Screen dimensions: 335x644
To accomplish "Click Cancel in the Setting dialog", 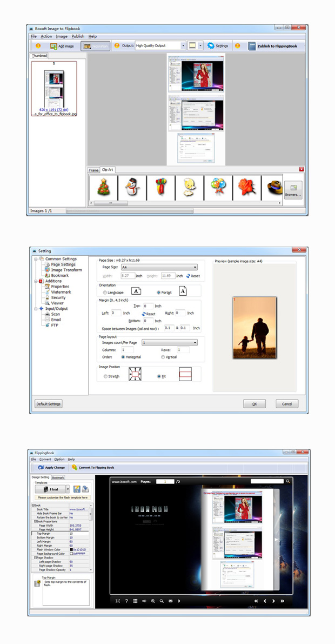I will [287, 404].
